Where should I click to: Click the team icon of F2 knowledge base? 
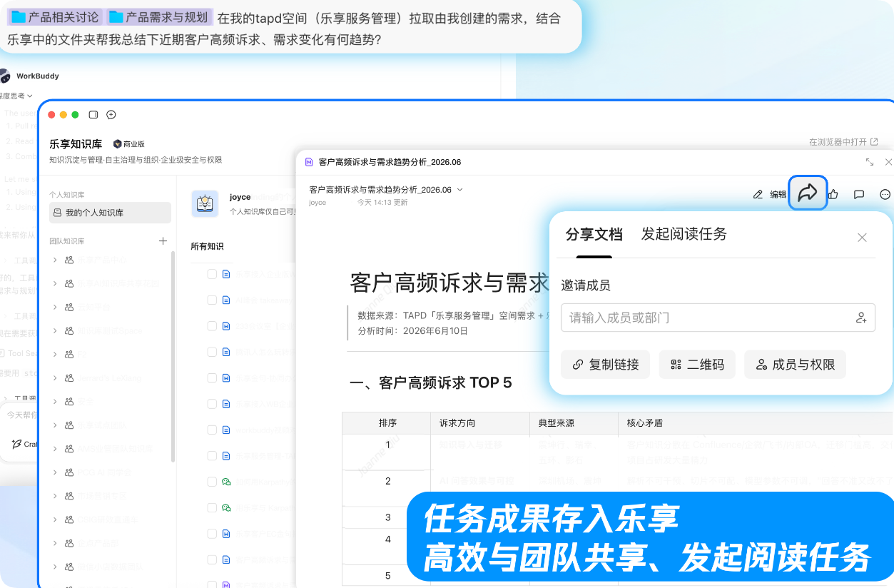(x=69, y=354)
